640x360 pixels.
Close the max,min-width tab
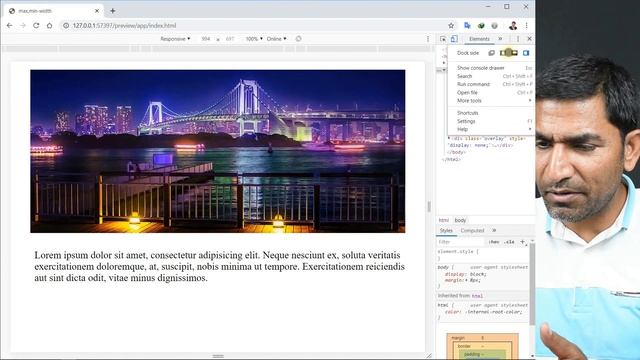97,11
